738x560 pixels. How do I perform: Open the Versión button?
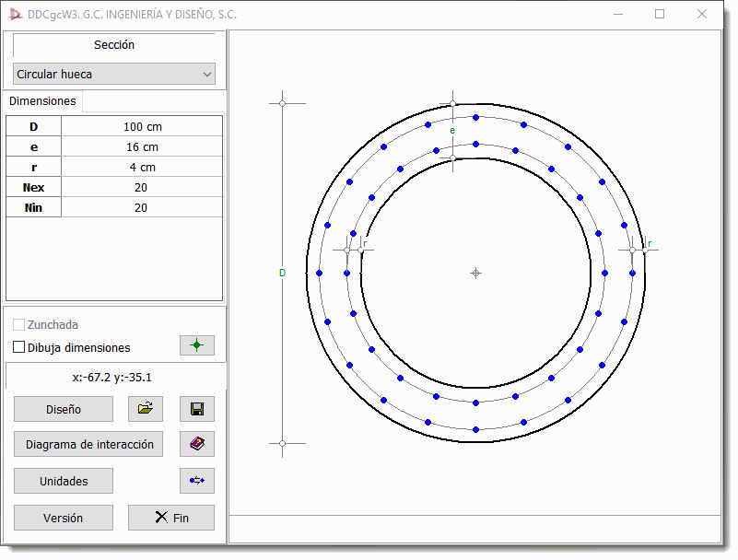click(64, 518)
